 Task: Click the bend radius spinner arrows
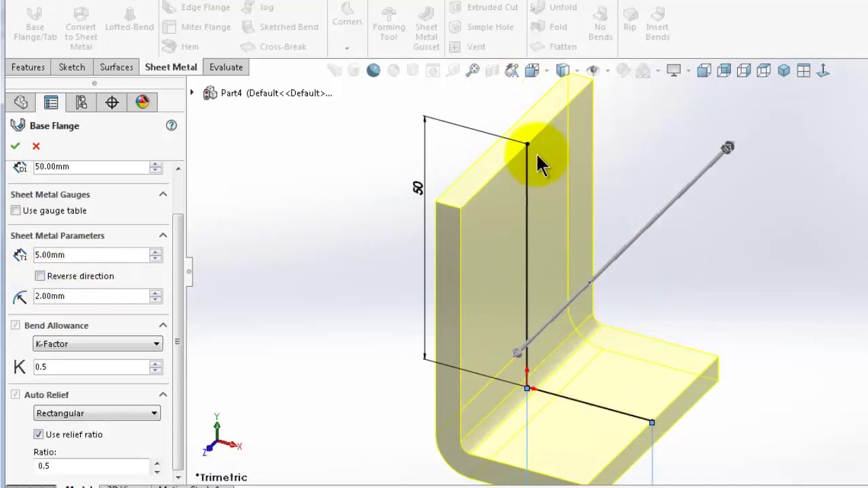156,296
